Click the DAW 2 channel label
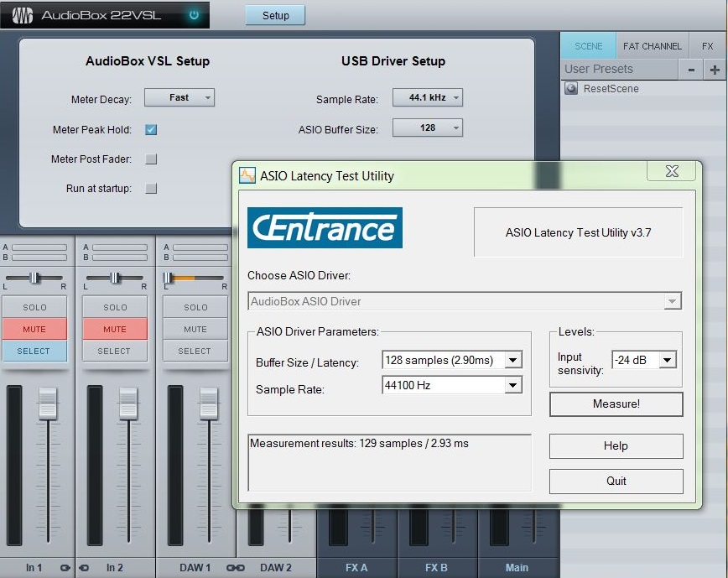 tap(276, 567)
